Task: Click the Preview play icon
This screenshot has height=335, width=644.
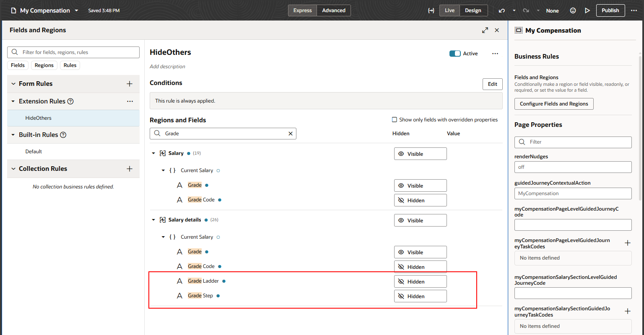Action: [x=587, y=10]
